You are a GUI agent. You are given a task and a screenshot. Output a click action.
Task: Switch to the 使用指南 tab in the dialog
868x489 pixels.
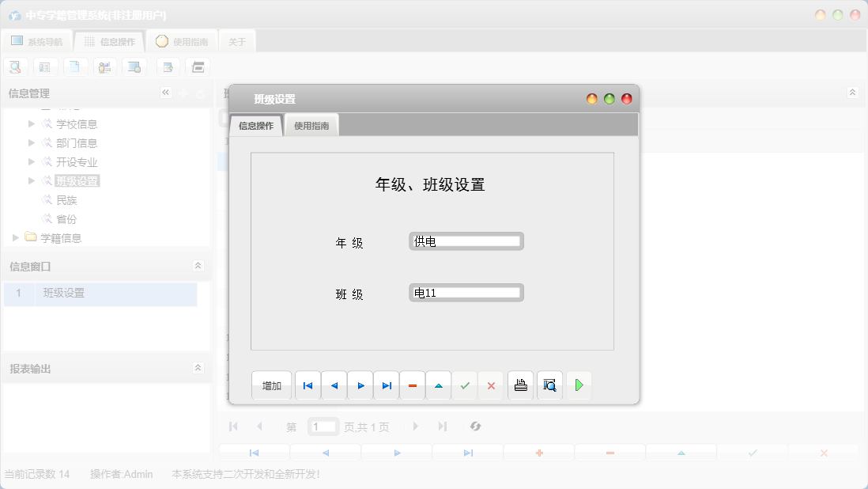311,124
